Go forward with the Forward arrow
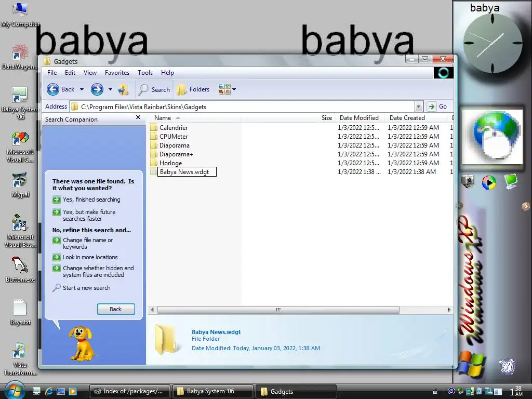532x399 pixels. pyautogui.click(x=97, y=89)
